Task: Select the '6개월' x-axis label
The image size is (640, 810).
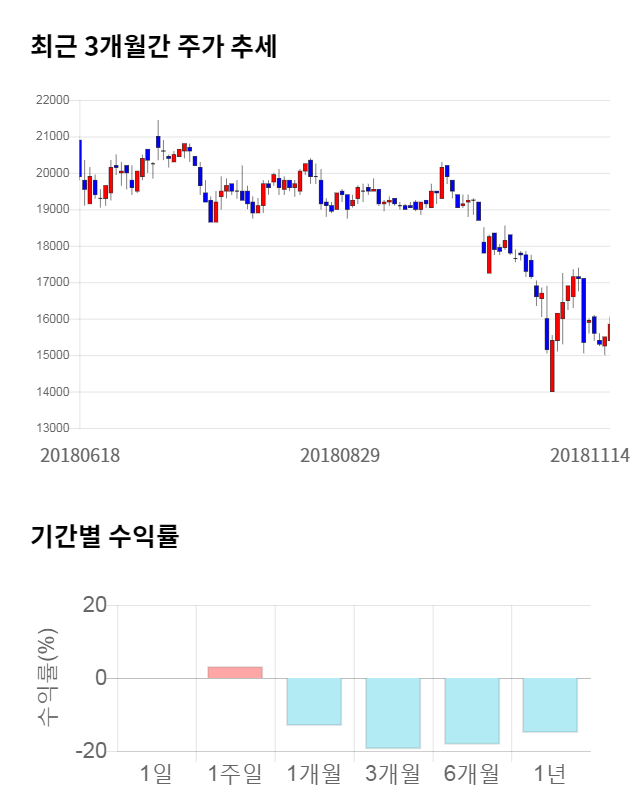Action: point(472,773)
